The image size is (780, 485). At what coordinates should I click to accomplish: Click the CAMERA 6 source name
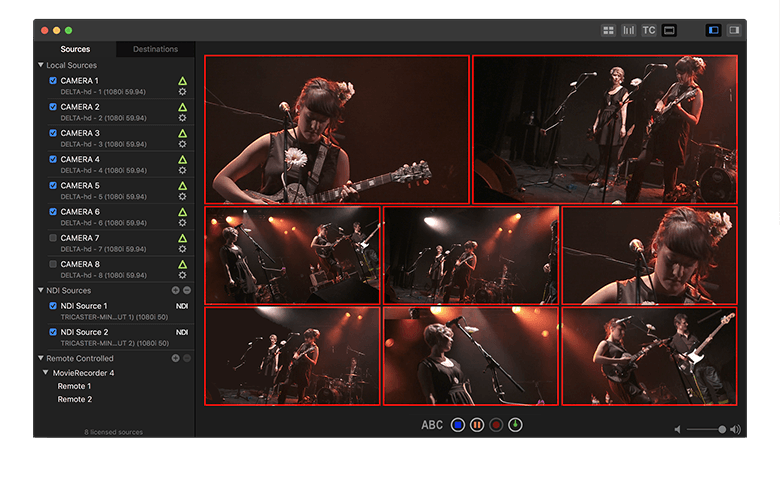point(80,211)
